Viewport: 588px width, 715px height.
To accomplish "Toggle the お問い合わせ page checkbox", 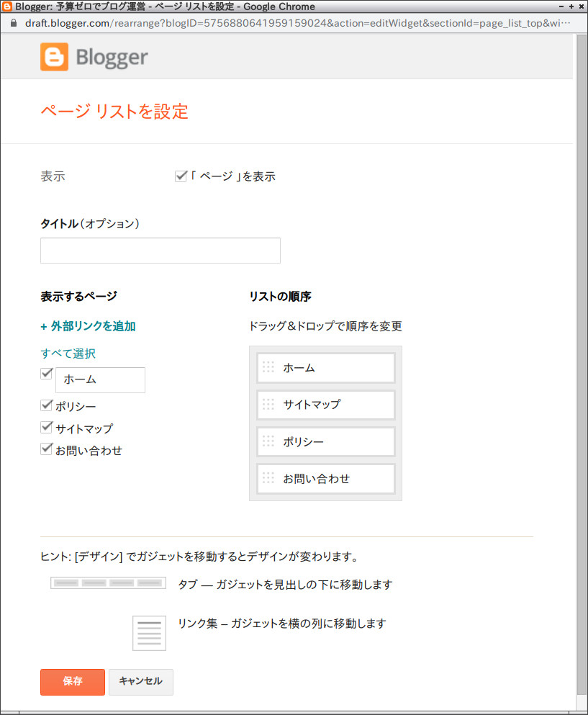I will pyautogui.click(x=47, y=449).
